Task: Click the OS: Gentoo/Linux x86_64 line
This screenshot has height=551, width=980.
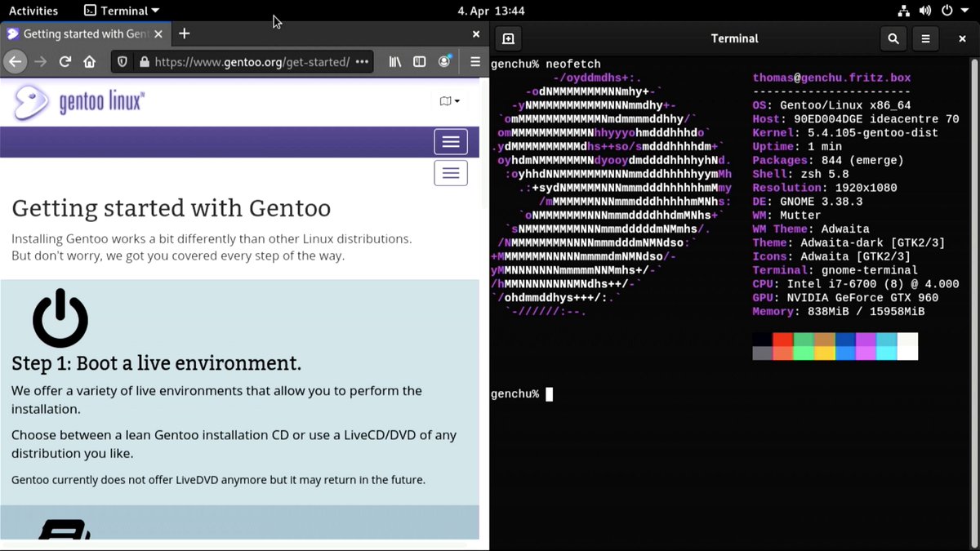Action: 831,105
